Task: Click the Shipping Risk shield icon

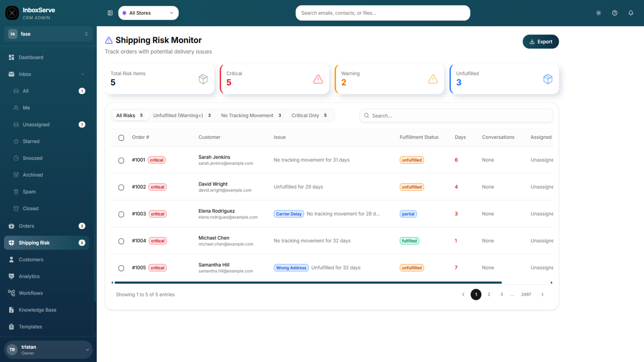Action: [11, 243]
